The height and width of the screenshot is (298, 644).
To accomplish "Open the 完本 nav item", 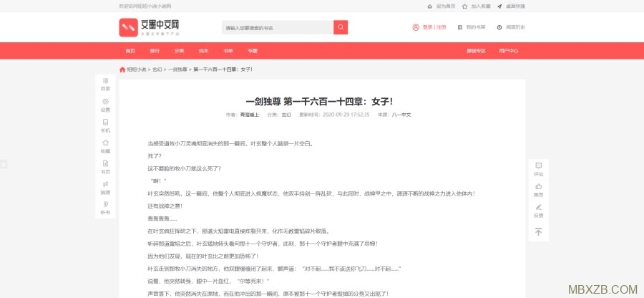I will coord(203,51).
